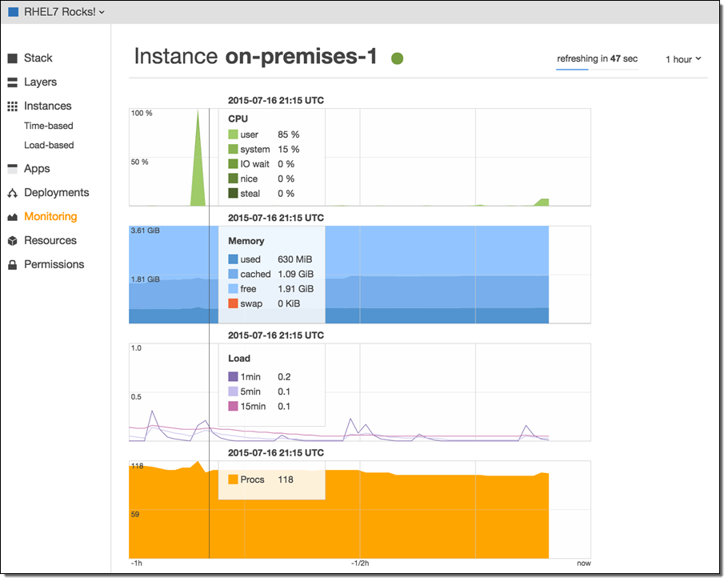Click the Monitoring chart icon
The image size is (728, 582).
pos(13,217)
